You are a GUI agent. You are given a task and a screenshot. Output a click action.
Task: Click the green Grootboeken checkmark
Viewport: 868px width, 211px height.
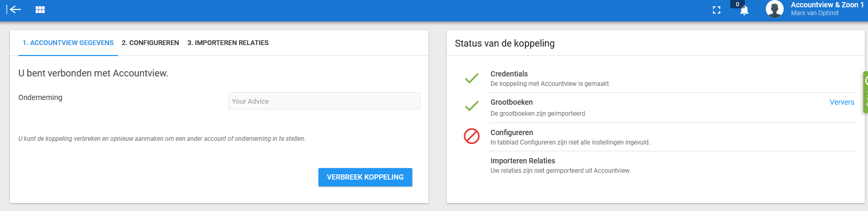(x=471, y=106)
